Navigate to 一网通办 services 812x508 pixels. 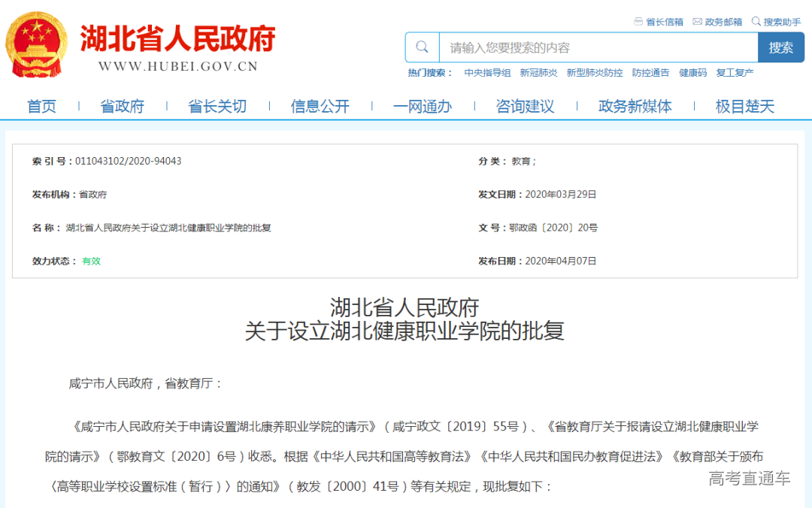(423, 107)
